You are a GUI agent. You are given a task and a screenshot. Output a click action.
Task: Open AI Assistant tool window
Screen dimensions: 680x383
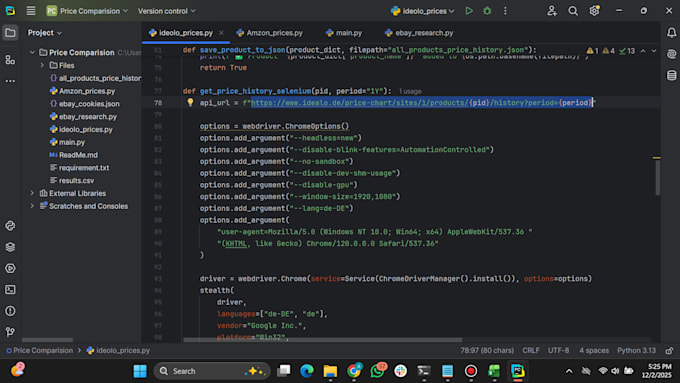pos(671,54)
